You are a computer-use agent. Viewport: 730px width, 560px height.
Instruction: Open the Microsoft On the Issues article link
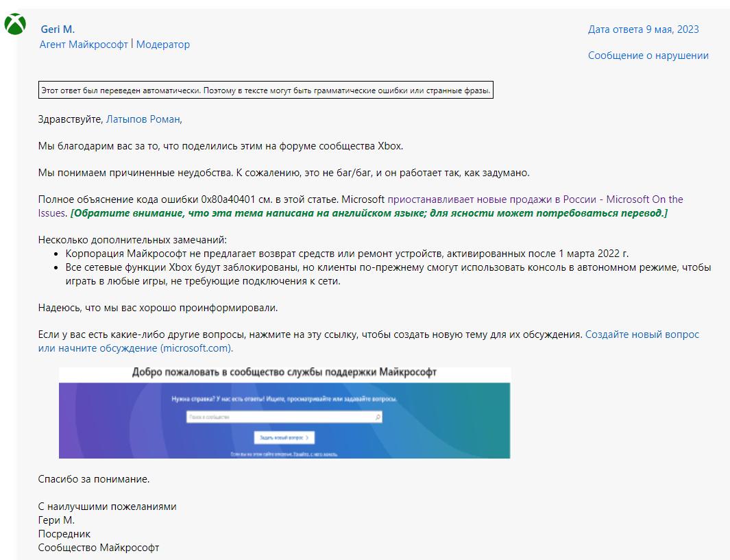tap(535, 199)
